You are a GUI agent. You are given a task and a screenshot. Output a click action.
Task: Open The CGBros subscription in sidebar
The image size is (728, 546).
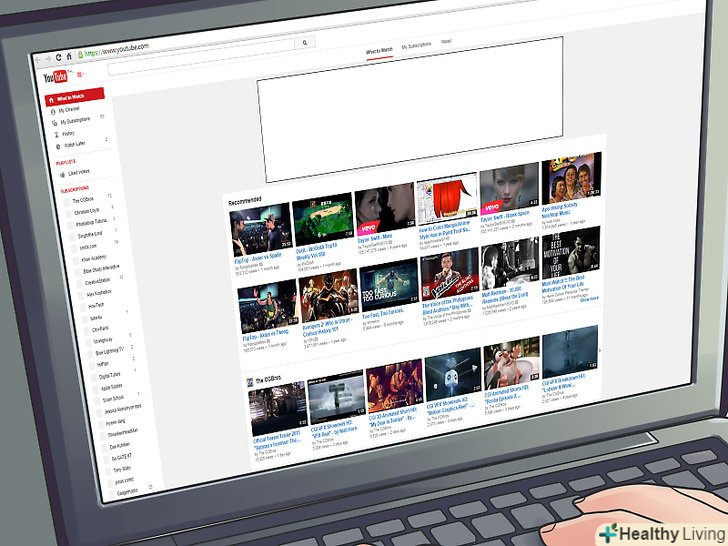(83, 200)
